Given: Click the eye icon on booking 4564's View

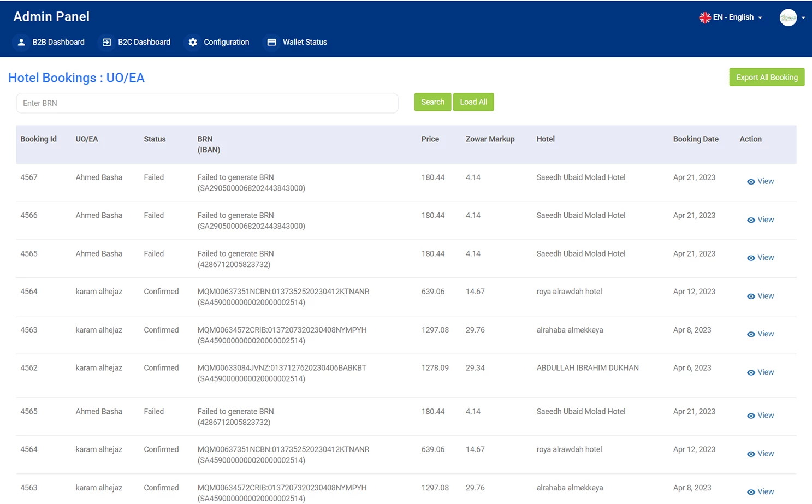Looking at the screenshot, I should coord(750,295).
